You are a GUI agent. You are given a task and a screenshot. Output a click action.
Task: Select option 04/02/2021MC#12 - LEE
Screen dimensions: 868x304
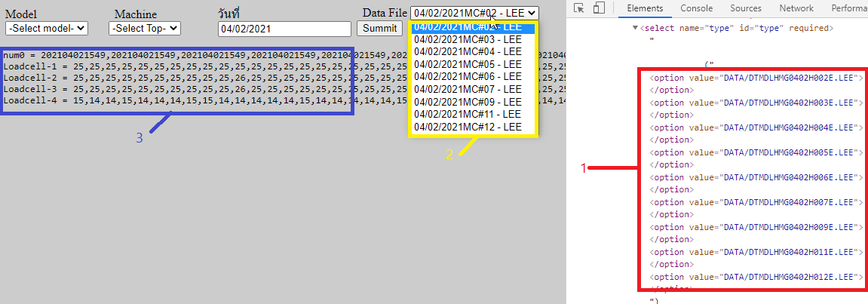pos(474,127)
